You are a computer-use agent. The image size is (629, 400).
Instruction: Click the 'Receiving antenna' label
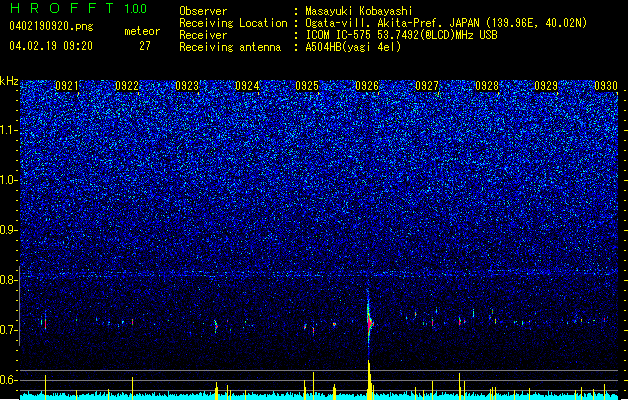[230, 47]
